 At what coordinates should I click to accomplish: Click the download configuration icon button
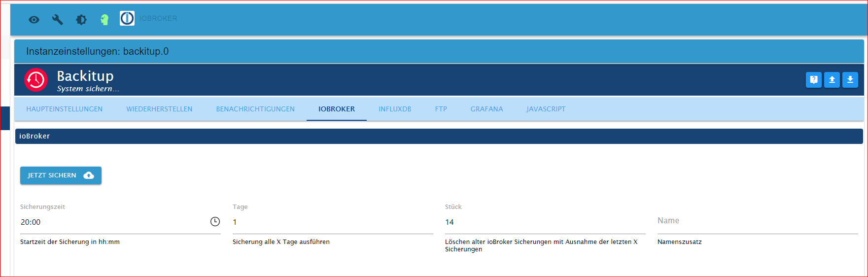click(x=850, y=80)
